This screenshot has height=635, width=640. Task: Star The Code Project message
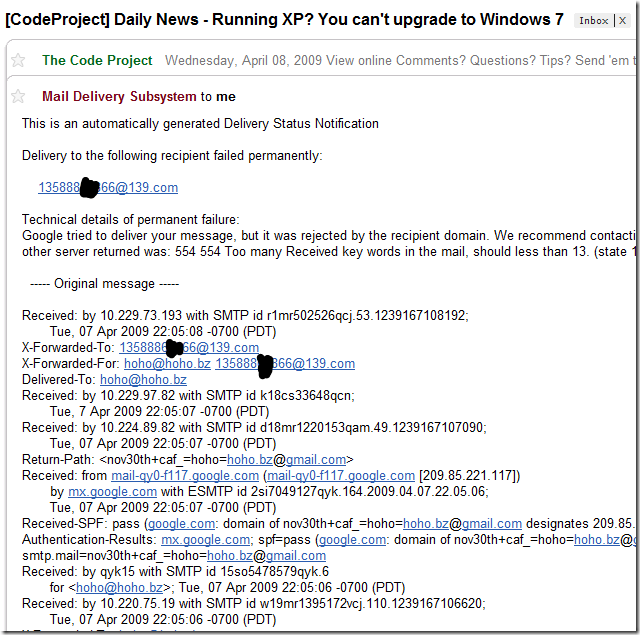tap(18, 60)
